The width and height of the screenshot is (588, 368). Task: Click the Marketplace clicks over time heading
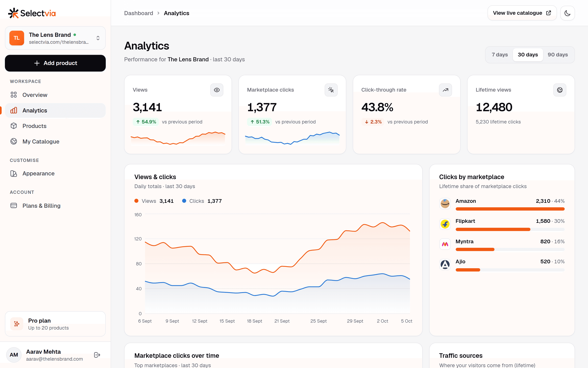pos(177,356)
